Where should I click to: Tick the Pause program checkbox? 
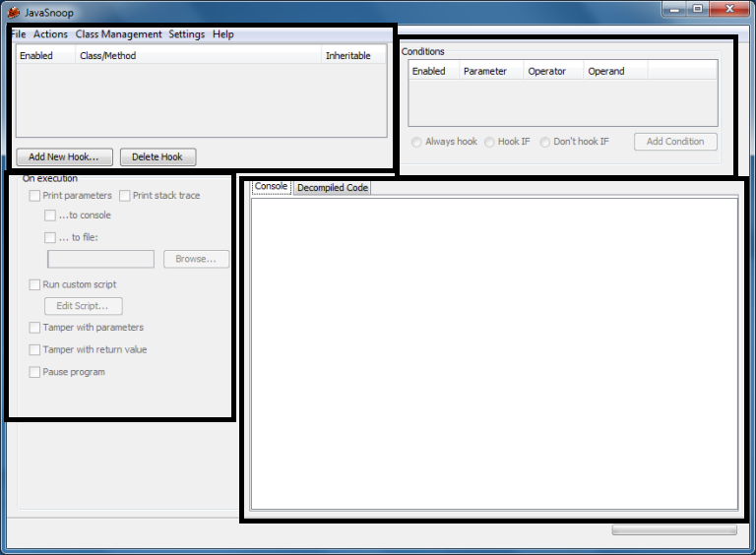click(35, 372)
